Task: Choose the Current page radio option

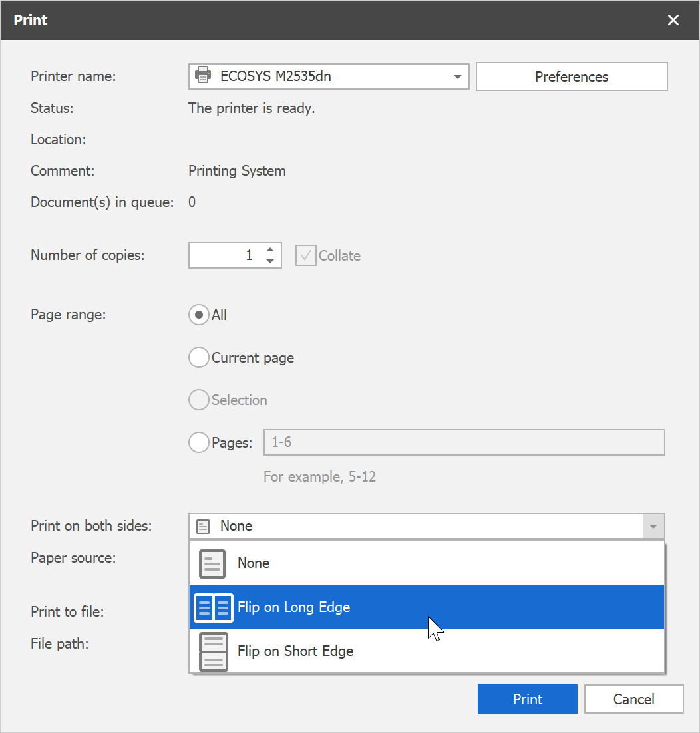Action: coord(199,358)
